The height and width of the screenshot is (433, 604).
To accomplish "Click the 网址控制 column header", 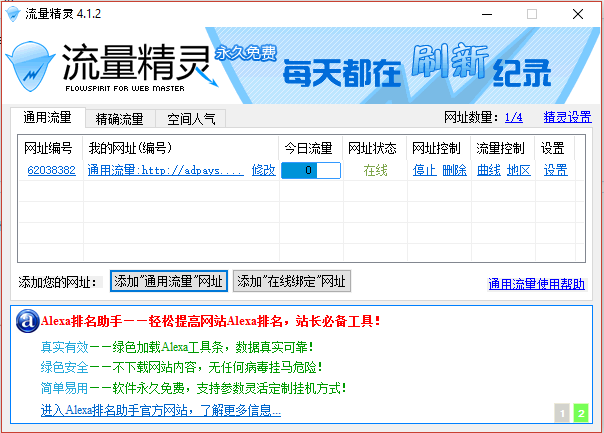I will coord(439,148).
